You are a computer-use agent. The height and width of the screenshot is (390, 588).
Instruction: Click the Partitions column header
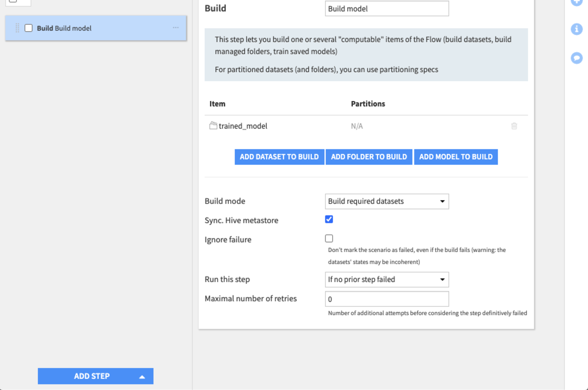(368, 104)
